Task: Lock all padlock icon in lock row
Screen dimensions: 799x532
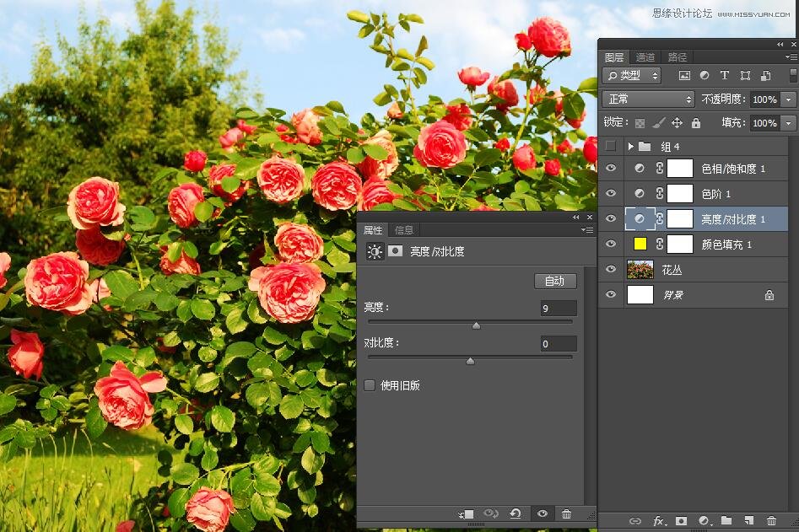Action: tap(695, 123)
